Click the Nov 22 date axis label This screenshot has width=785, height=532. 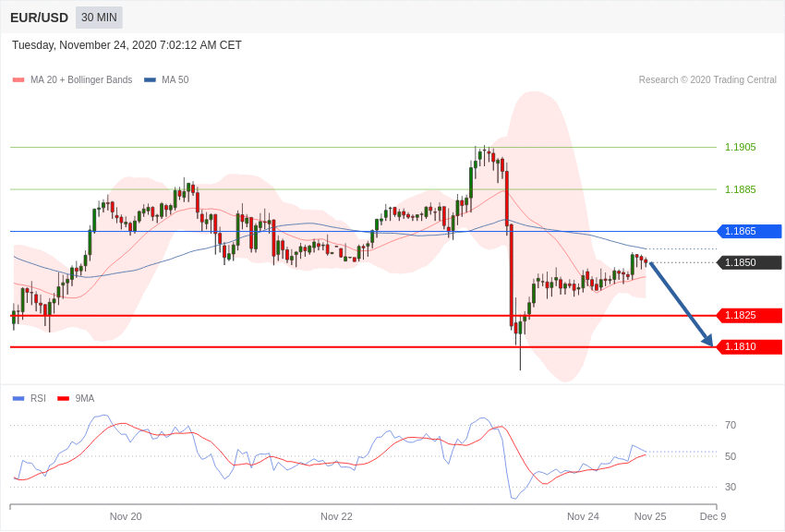click(336, 516)
